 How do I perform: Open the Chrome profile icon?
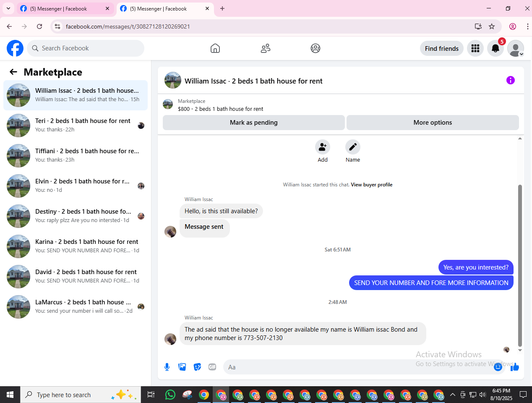(x=513, y=26)
